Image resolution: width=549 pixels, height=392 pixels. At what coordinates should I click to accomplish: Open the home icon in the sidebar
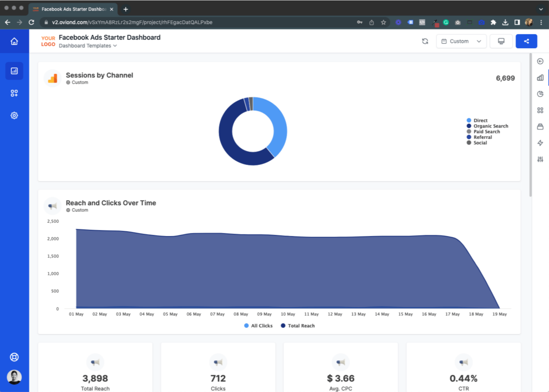coord(14,41)
